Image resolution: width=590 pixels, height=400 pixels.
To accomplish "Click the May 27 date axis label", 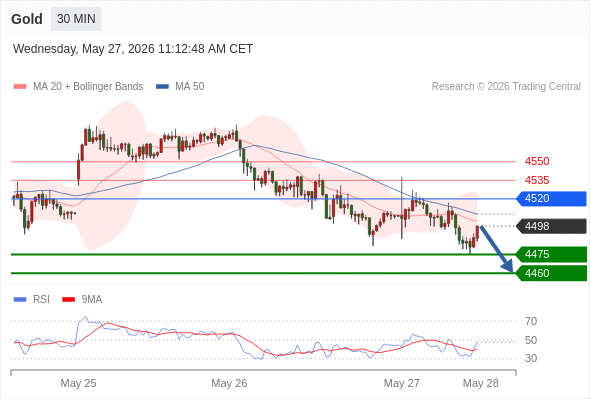I will (x=401, y=383).
